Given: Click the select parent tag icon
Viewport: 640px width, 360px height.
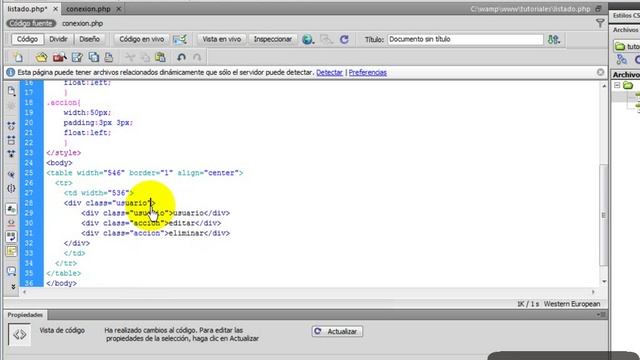Looking at the screenshot, I should click(x=11, y=175).
